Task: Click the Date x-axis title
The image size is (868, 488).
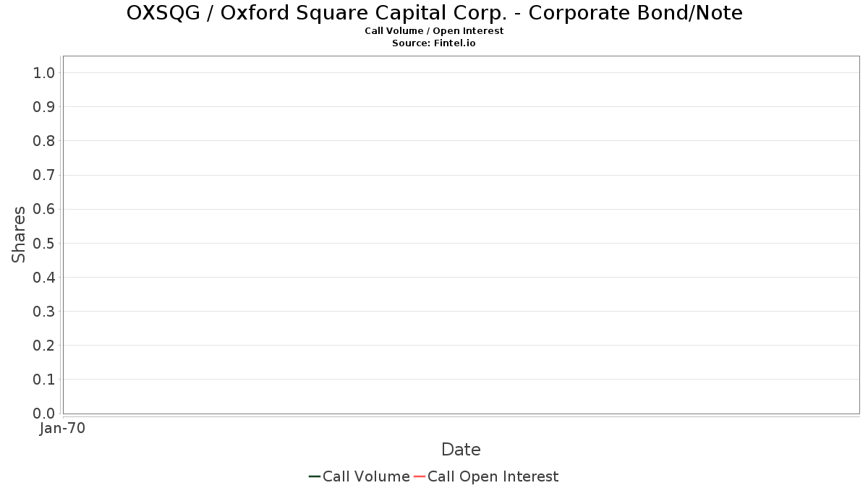Action: tap(461, 450)
